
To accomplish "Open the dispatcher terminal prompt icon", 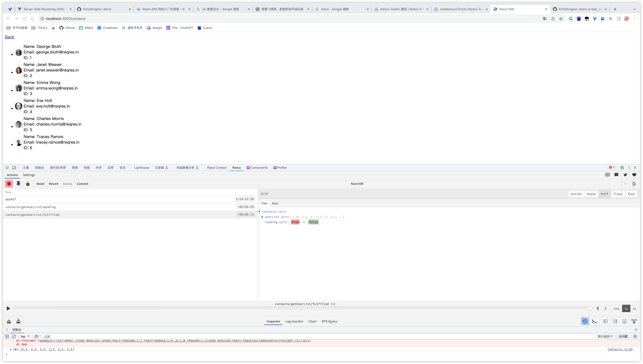I will [594, 321].
